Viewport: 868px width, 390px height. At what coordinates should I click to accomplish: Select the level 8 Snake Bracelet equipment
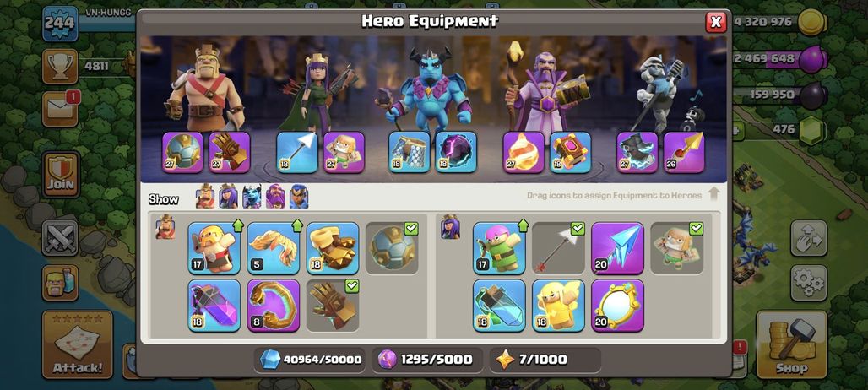274,306
